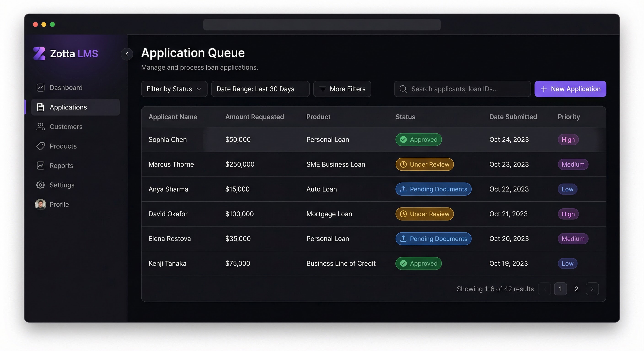Select the Dashboard icon in the sidebar
644x351 pixels.
pos(40,88)
